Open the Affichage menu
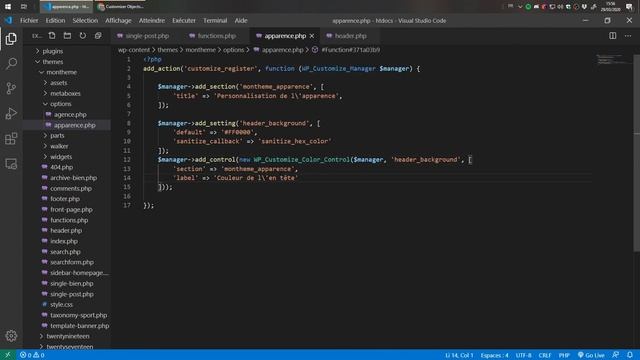This screenshot has height=360, width=640. click(x=118, y=20)
